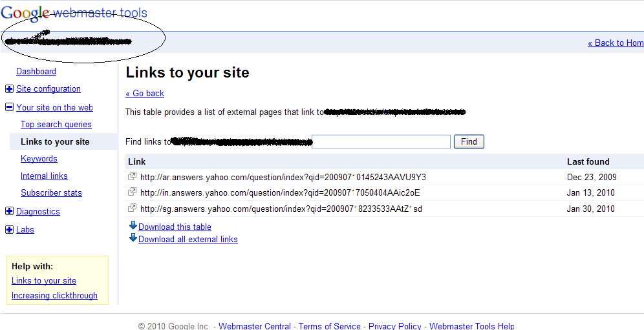Open Webmaster Central footer link
Screen dimensions: 644x330
pos(255,326)
